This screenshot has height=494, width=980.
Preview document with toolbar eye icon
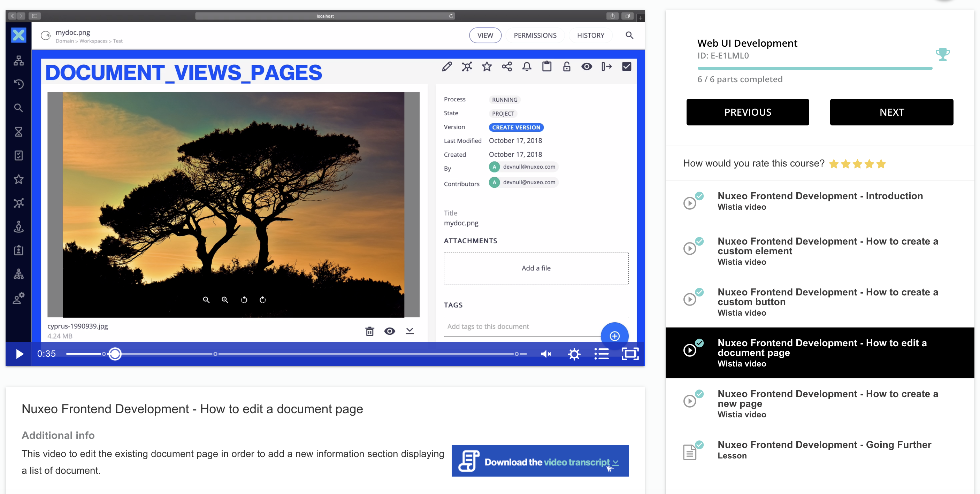point(587,67)
